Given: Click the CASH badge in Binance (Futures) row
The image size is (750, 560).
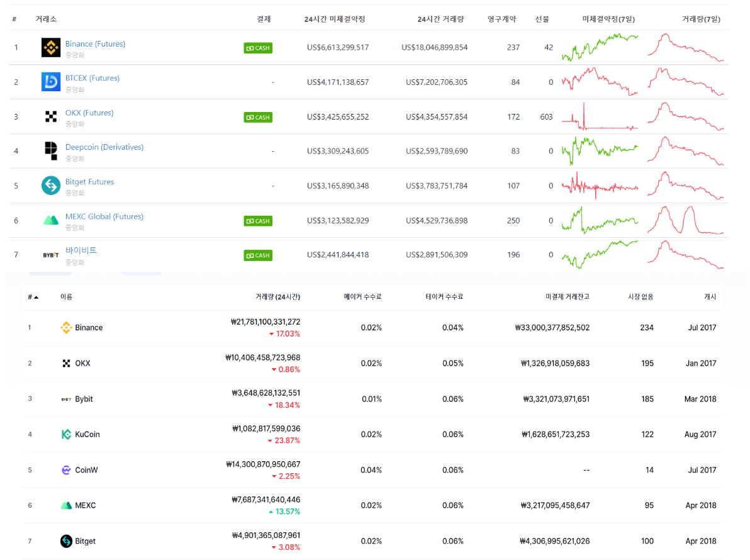Looking at the screenshot, I should (258, 48).
